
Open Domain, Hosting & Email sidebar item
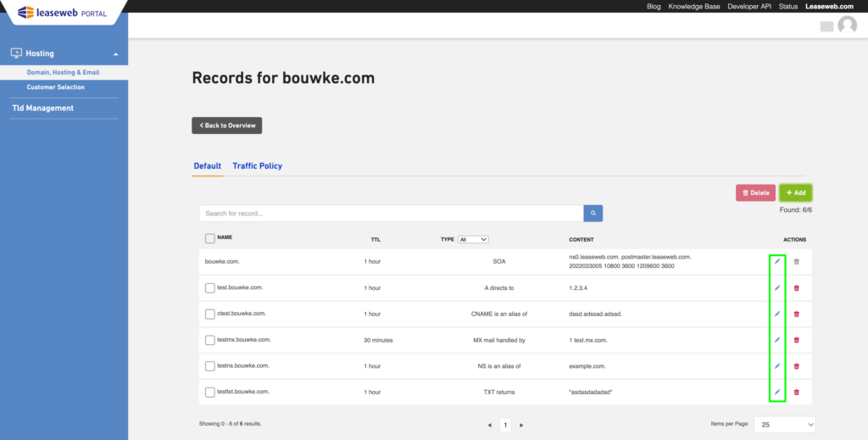(64, 73)
